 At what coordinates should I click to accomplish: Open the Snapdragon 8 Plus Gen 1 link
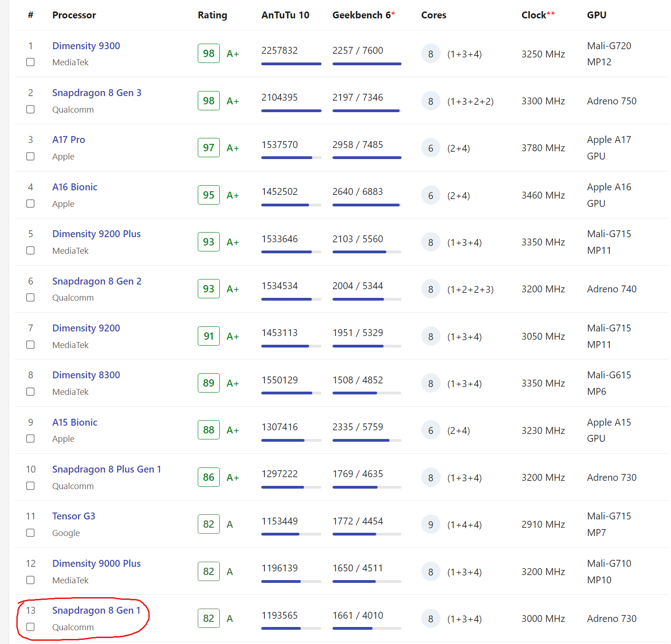[107, 469]
